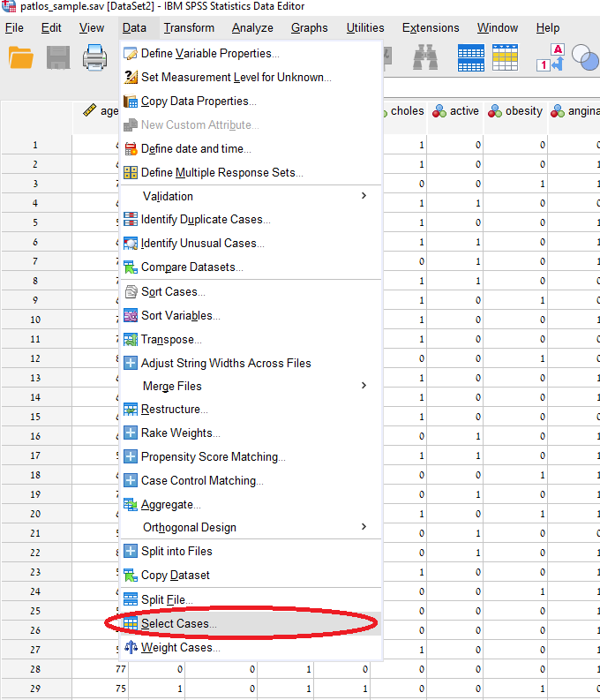This screenshot has height=700, width=600.
Task: Open the Analyze menu
Action: pyautogui.click(x=252, y=28)
